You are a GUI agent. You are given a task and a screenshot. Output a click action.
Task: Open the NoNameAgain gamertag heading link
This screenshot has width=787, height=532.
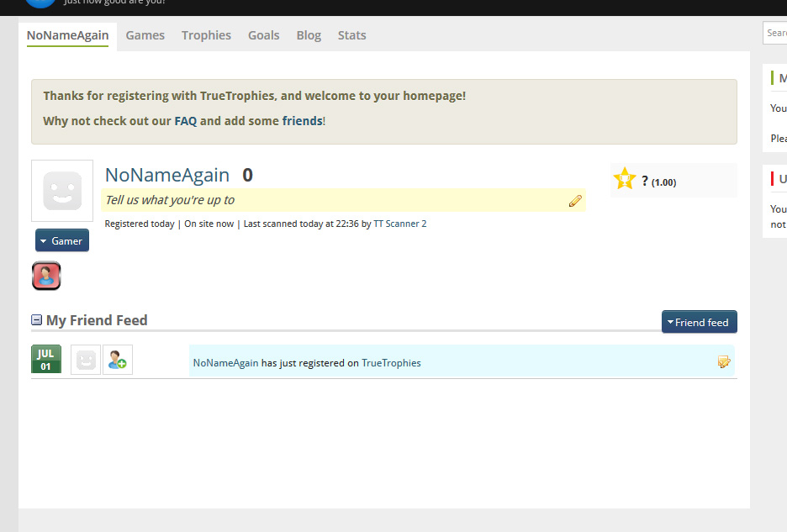[167, 175]
